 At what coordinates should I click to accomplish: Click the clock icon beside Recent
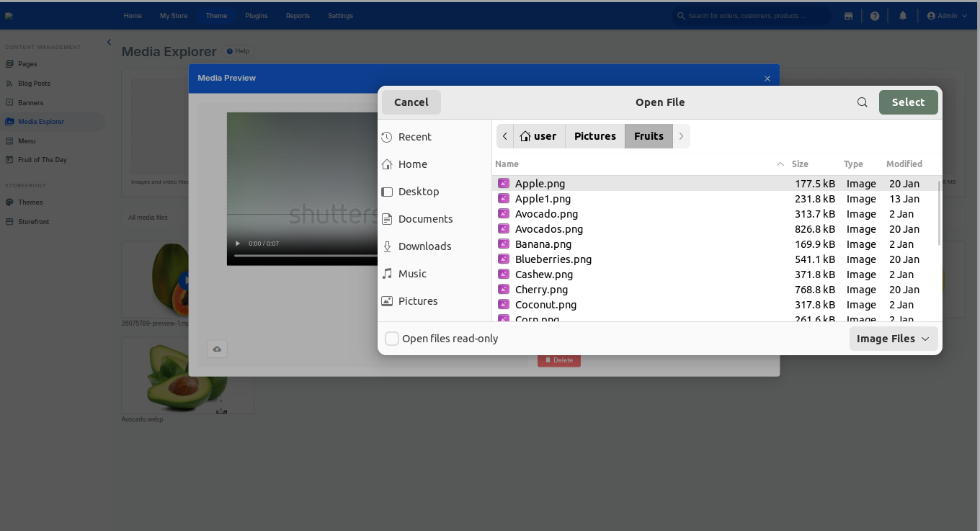(387, 137)
